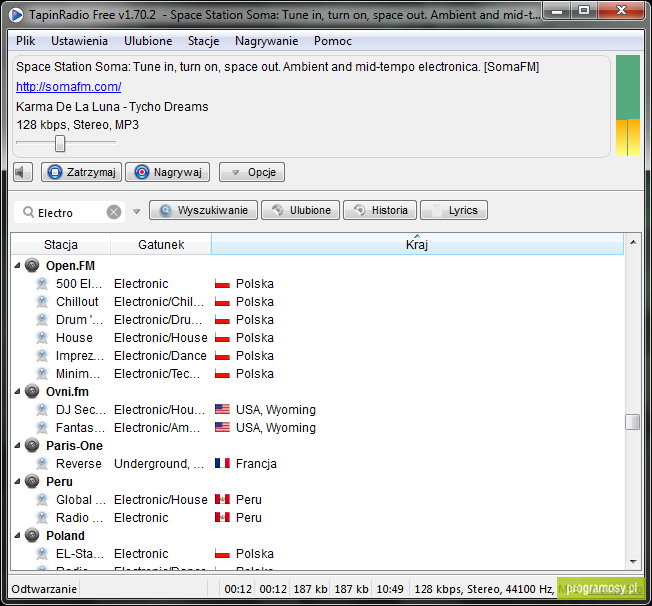
Task: Mute audio with the speaker icon
Action: [x=22, y=172]
